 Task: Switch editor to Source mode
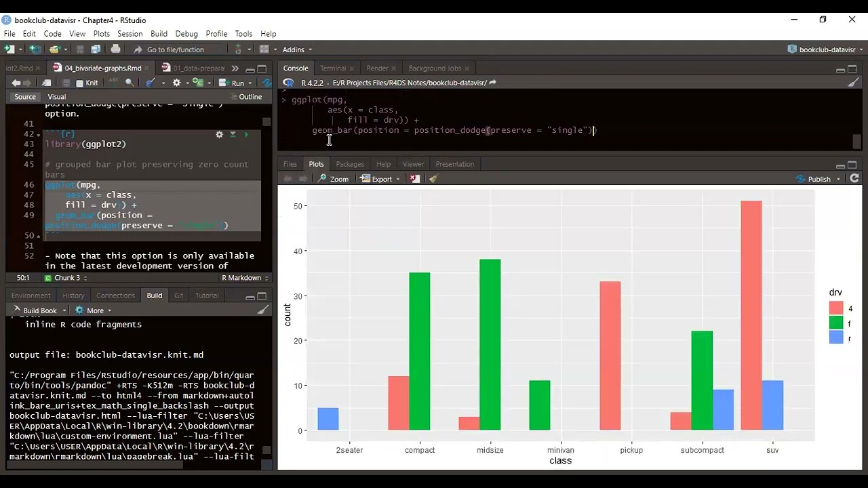pos(25,97)
